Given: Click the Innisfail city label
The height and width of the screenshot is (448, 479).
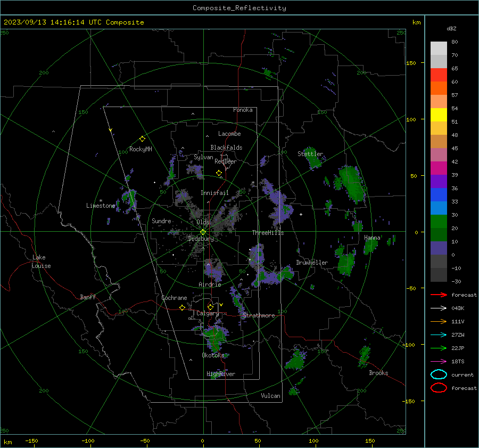Looking at the screenshot, I should pos(214,193).
